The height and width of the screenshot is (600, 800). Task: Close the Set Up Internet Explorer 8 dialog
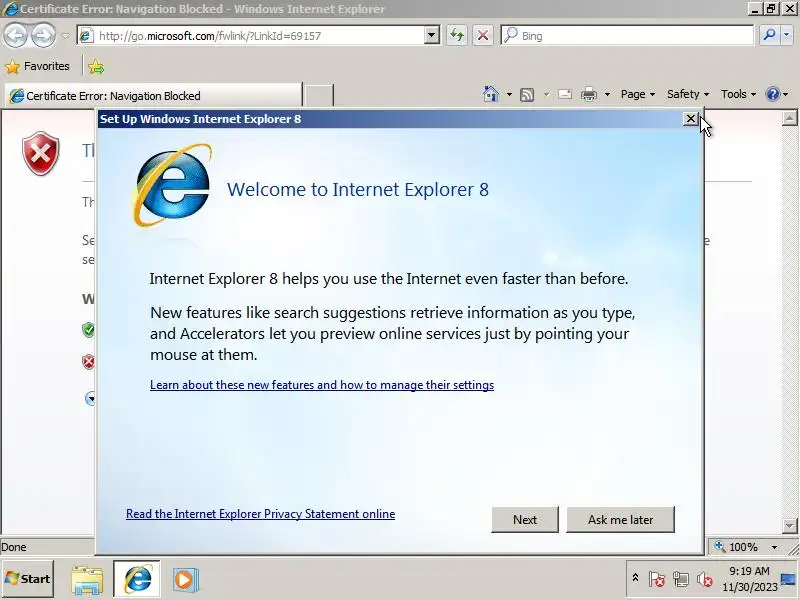[x=690, y=119]
